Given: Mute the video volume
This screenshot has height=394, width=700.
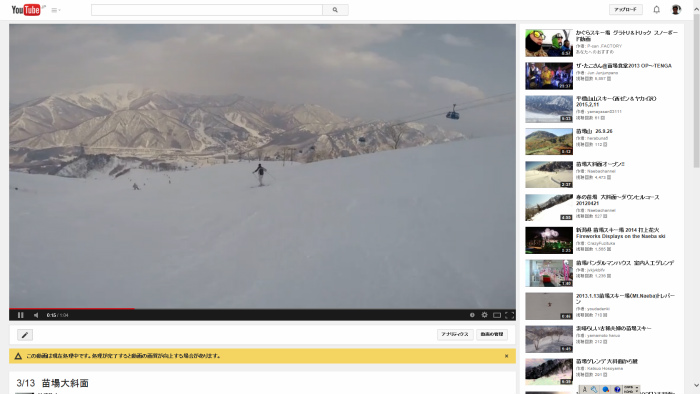Looking at the screenshot, I should point(36,315).
